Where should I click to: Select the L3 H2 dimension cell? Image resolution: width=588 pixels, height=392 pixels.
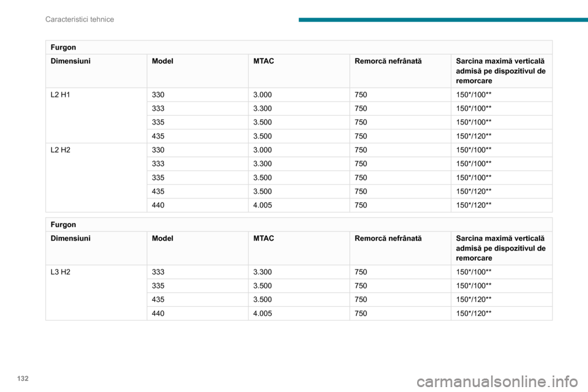61,272
